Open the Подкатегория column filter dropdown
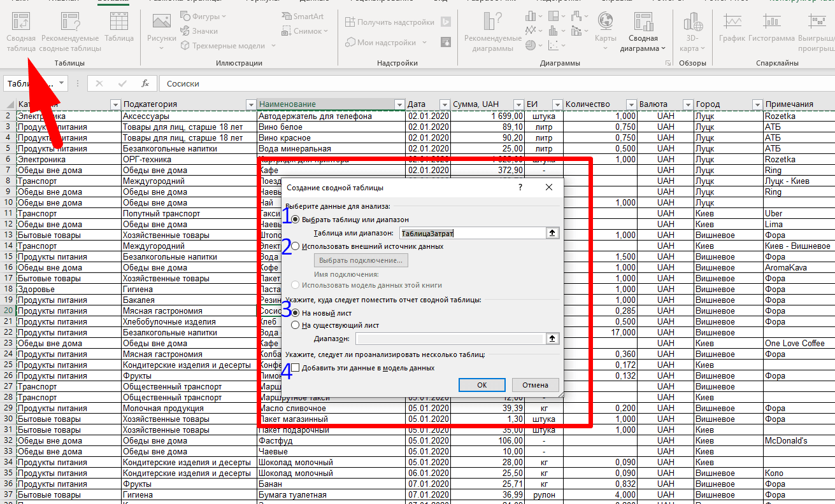This screenshot has width=835, height=504. coord(250,104)
